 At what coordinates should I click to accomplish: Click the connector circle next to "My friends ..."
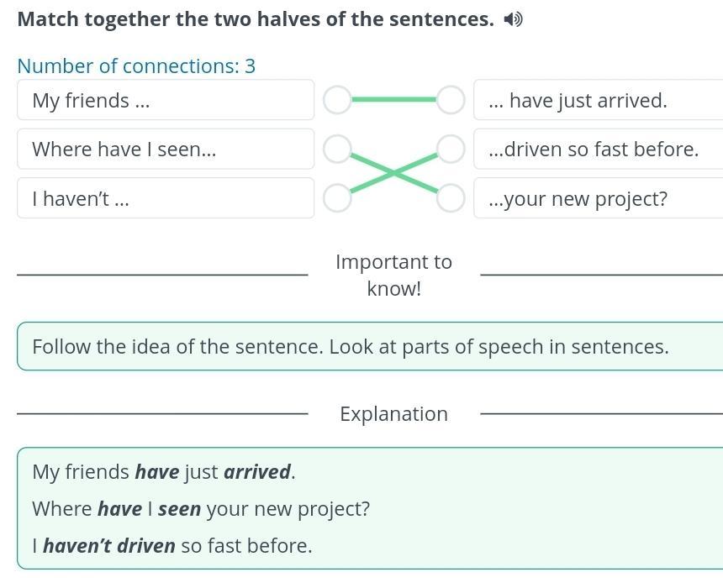click(x=337, y=100)
